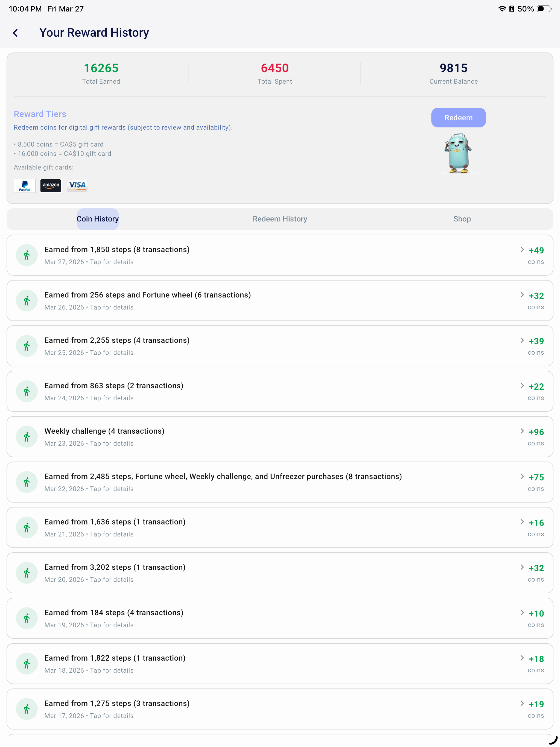This screenshot has width=560, height=747.
Task: Open 'Earned from 3,202 steps (1 transaction)'
Action: click(x=280, y=573)
